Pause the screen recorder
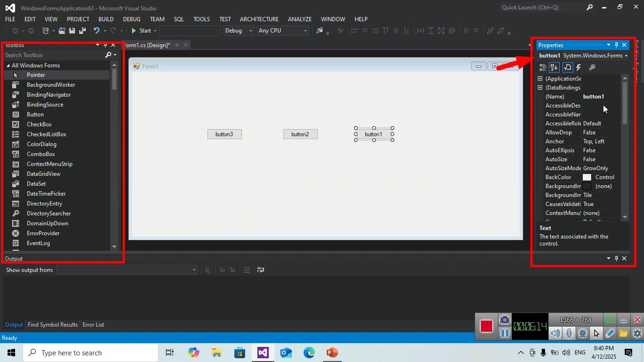The height and width of the screenshot is (362, 644). point(504,333)
